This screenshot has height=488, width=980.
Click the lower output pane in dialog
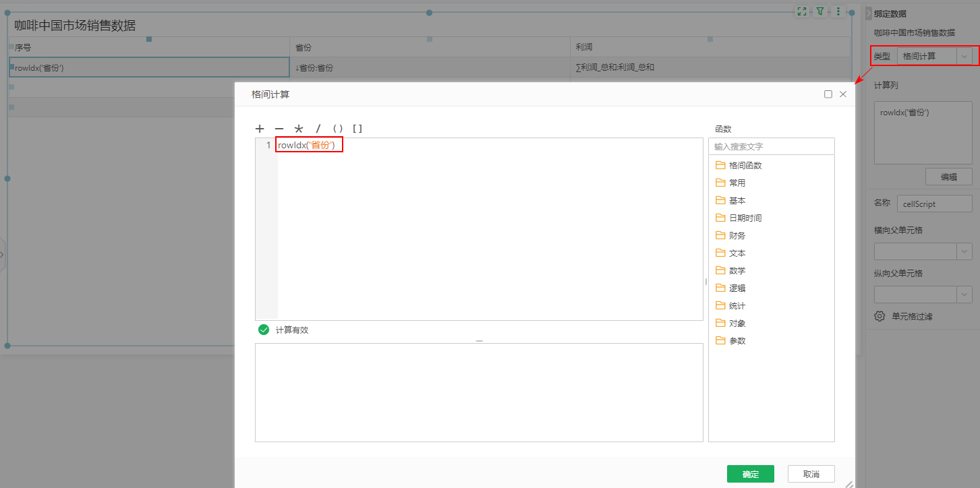click(x=479, y=392)
